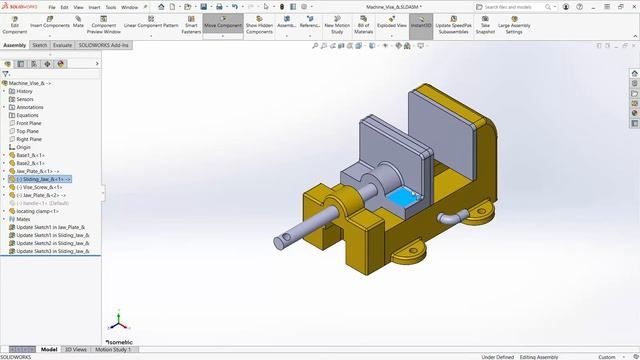Click Show Hidden Components
This screenshot has width=640, height=360.
click(259, 25)
